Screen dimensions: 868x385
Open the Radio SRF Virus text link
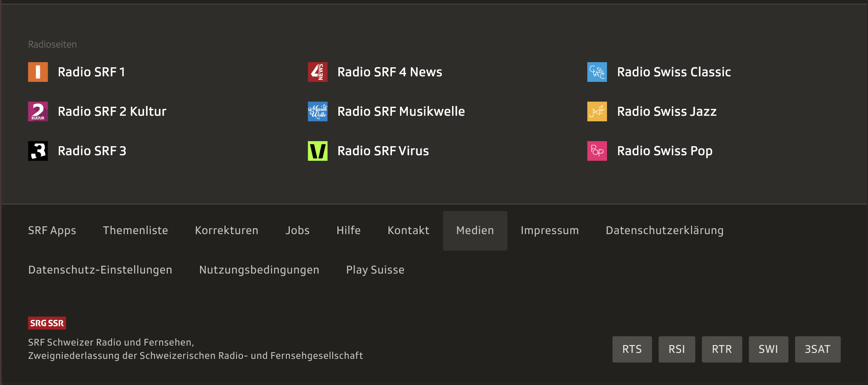pyautogui.click(x=383, y=151)
